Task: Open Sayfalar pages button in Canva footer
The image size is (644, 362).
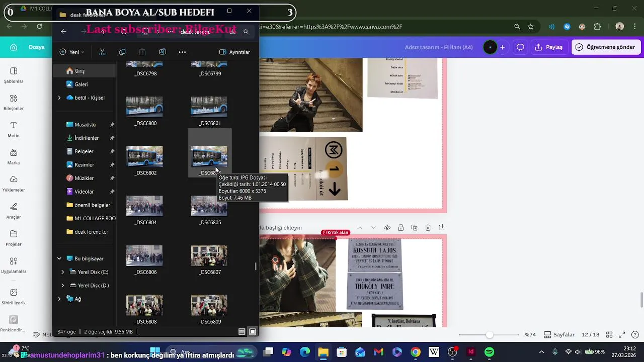Action: (559, 335)
